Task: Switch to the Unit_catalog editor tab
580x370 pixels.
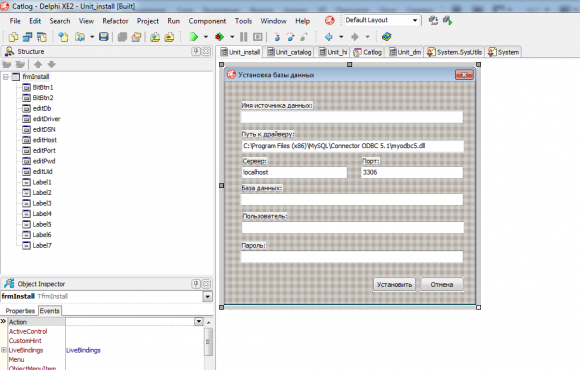Action: pos(289,52)
